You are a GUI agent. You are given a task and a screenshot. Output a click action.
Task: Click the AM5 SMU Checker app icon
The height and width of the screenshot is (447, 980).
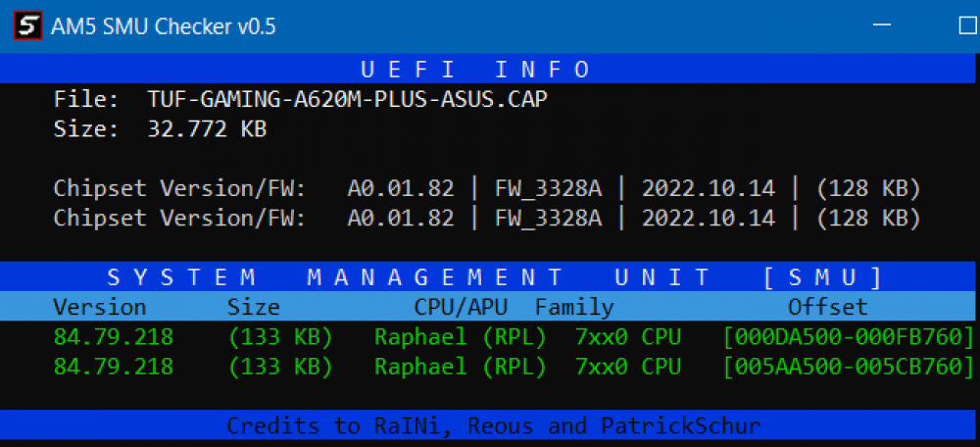28,26
